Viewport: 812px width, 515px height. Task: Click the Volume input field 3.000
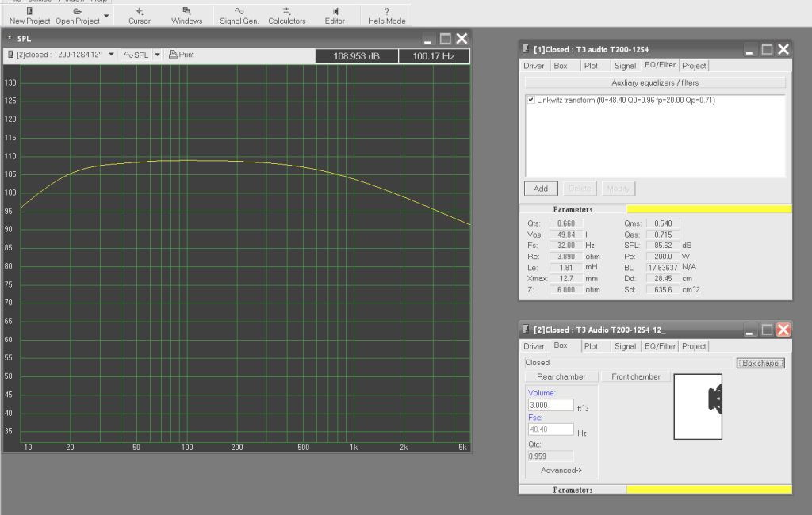coord(550,406)
